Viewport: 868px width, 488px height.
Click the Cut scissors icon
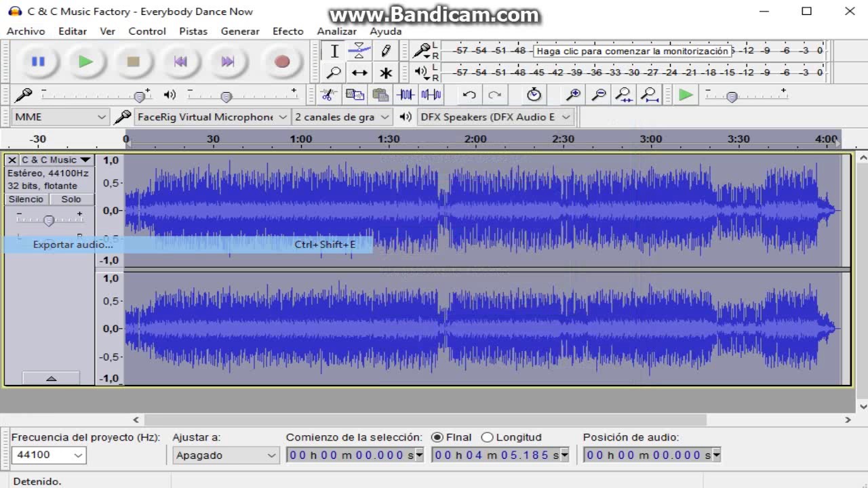click(x=329, y=95)
